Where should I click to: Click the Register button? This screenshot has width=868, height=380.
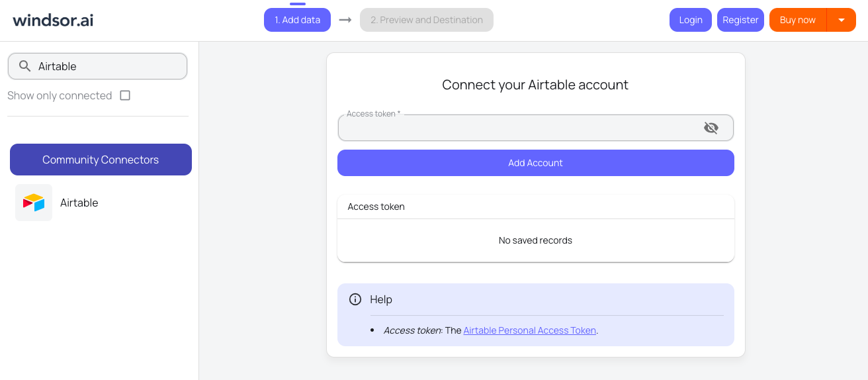pyautogui.click(x=740, y=20)
